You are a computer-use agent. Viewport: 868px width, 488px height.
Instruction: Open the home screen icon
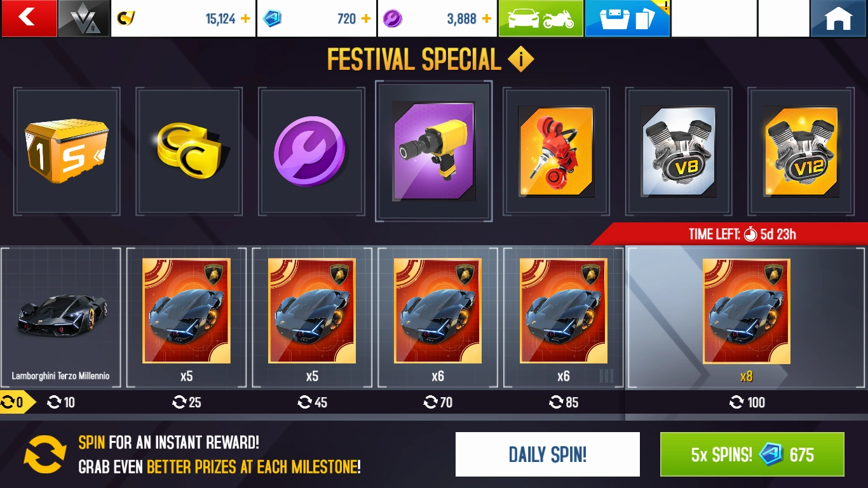click(x=839, y=18)
